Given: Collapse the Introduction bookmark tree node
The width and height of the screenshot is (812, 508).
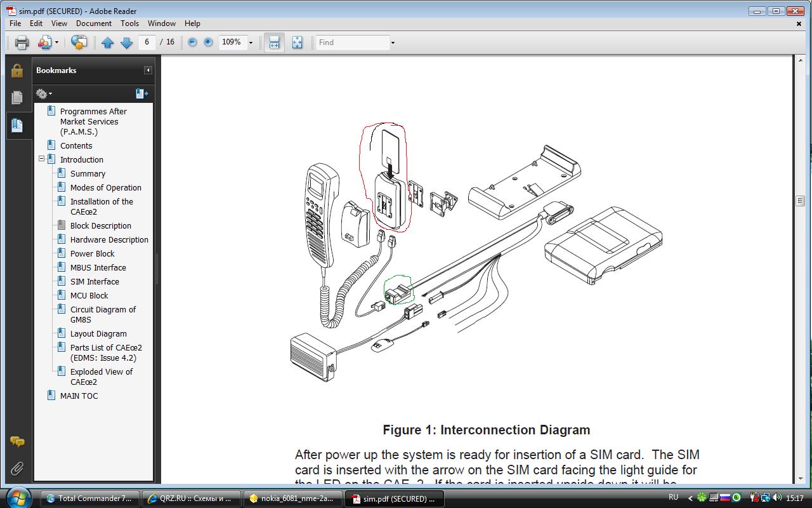Looking at the screenshot, I should tap(42, 159).
